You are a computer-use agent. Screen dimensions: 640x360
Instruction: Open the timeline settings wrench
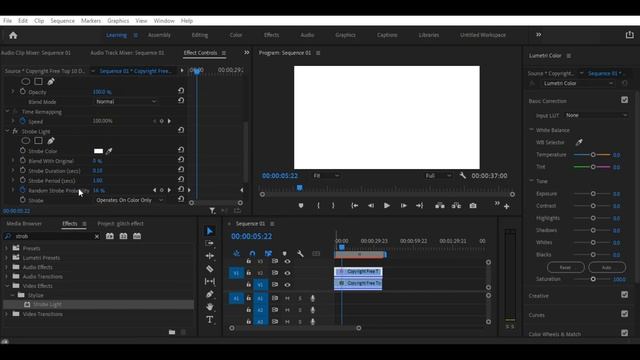point(300,253)
